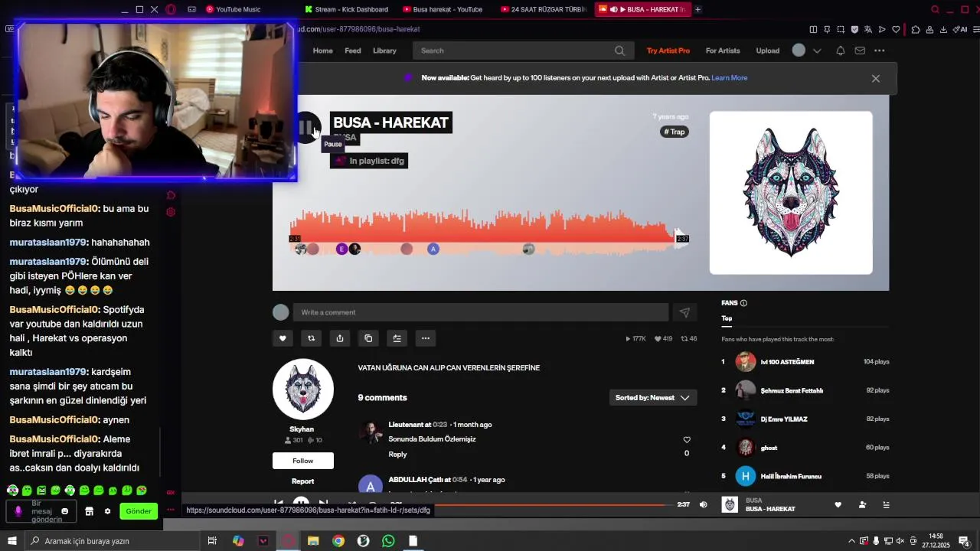
Task: Open the browser extensions puzzle icon
Action: pos(916,29)
